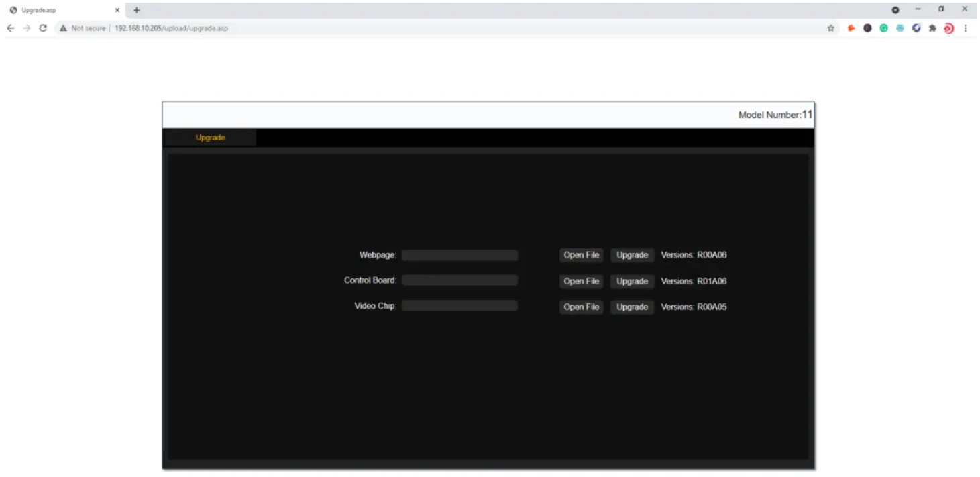The width and height of the screenshot is (980, 477).
Task: Click Open File for Control Board
Action: point(582,281)
